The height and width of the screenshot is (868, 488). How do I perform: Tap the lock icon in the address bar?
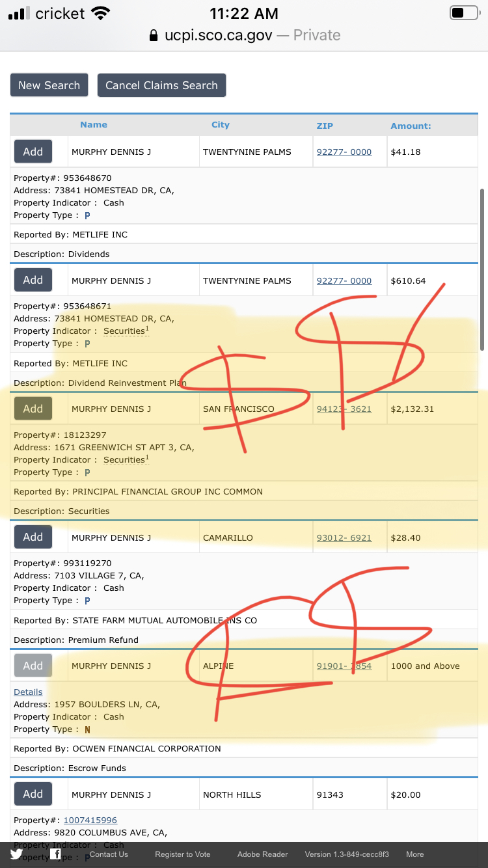[x=154, y=35]
